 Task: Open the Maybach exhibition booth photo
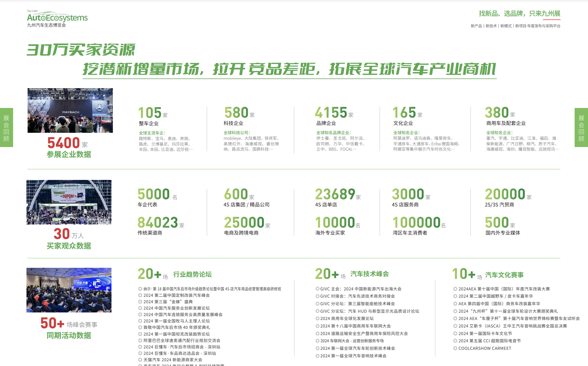pos(70,110)
